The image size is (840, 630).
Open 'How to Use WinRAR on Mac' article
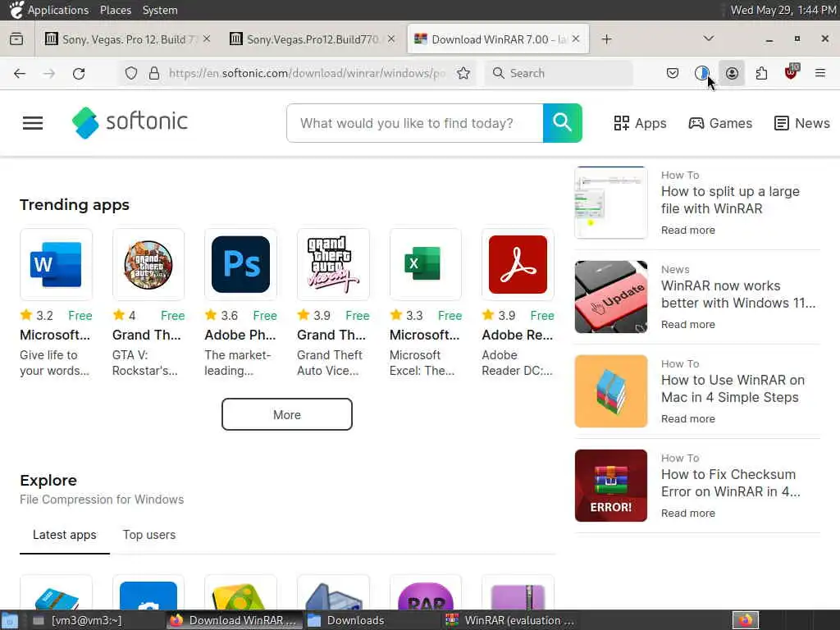tap(733, 388)
